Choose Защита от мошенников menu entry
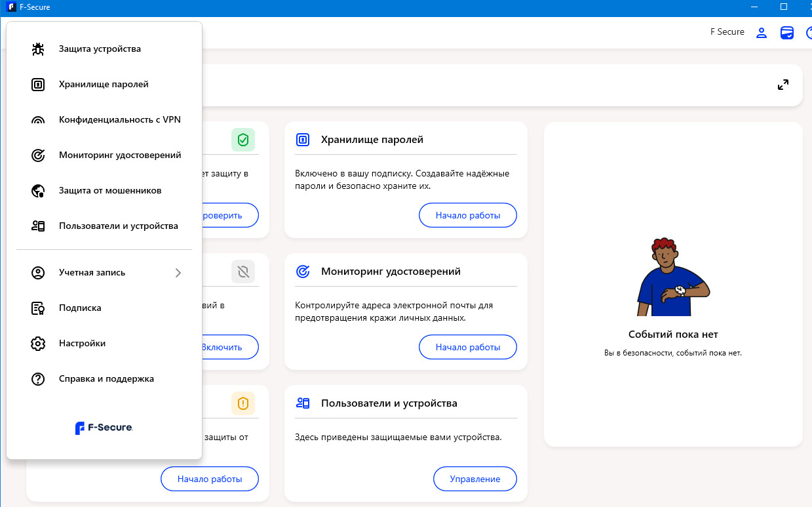812x507 pixels. [104, 191]
